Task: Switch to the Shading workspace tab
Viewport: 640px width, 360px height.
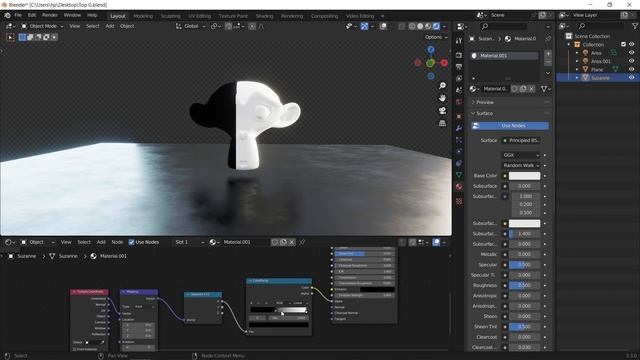Action: click(x=264, y=16)
